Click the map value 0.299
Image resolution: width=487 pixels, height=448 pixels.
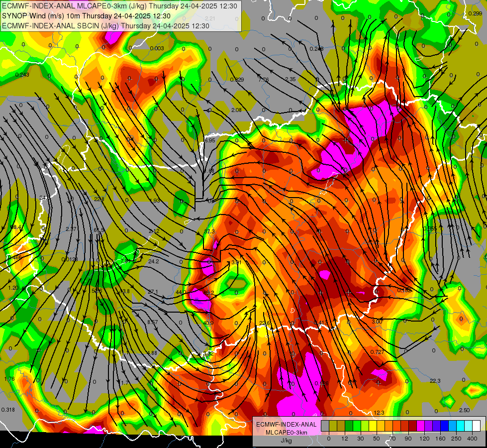(x=475, y=13)
